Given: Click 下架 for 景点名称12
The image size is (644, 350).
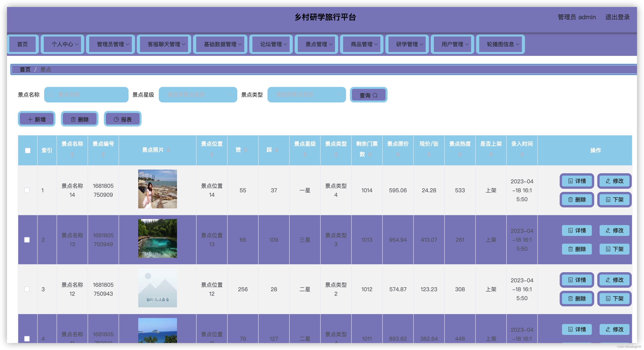Looking at the screenshot, I should coord(614,298).
